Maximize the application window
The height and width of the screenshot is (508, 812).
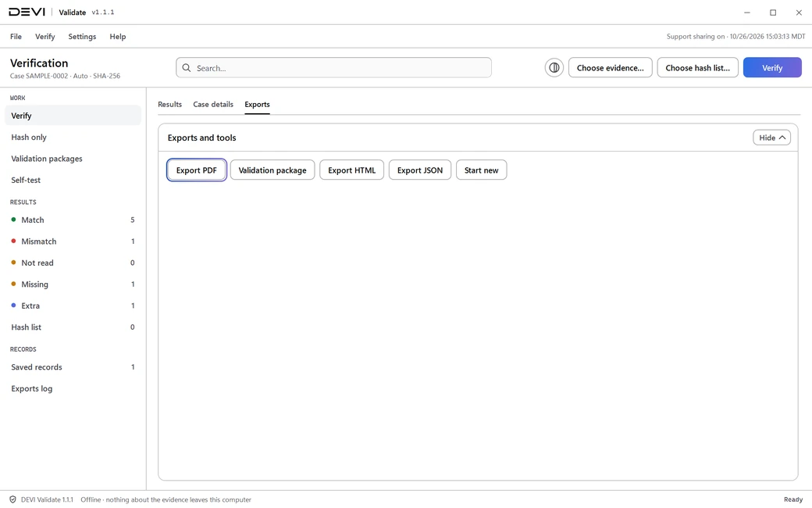click(773, 13)
